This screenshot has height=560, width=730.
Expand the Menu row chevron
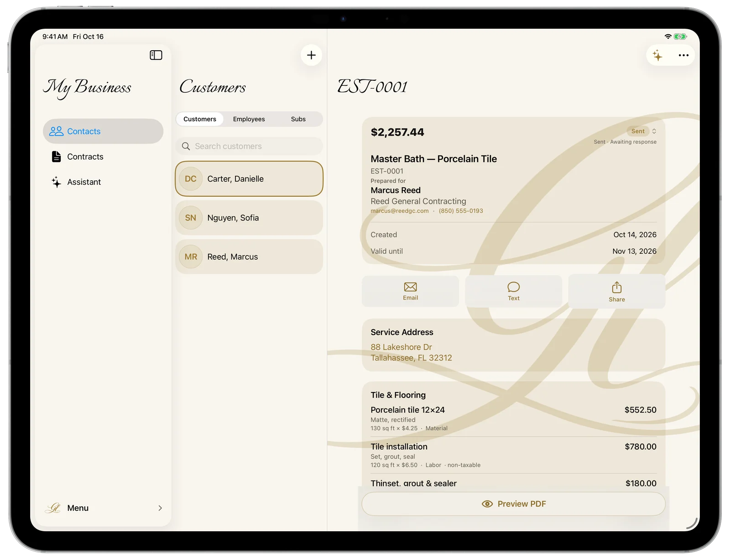click(x=160, y=508)
